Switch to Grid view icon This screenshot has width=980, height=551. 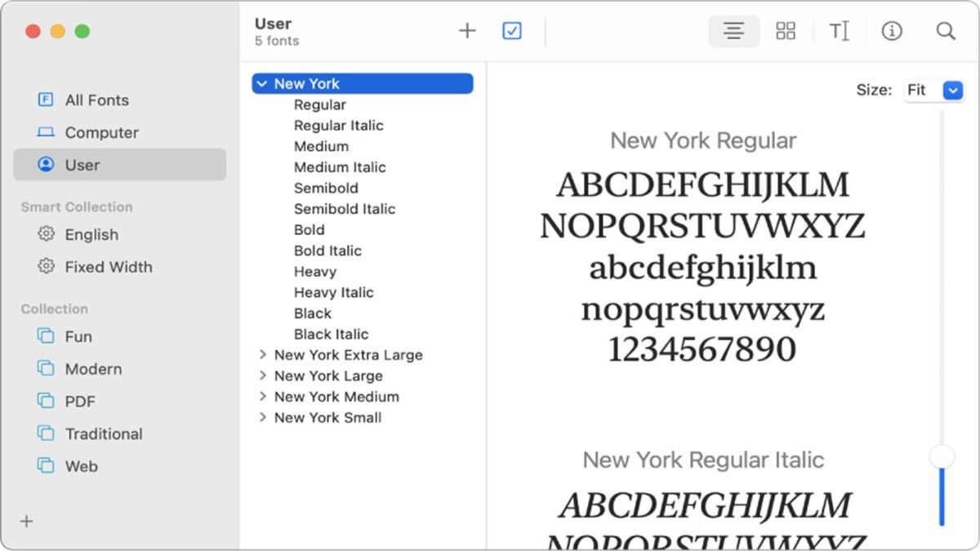click(x=786, y=31)
